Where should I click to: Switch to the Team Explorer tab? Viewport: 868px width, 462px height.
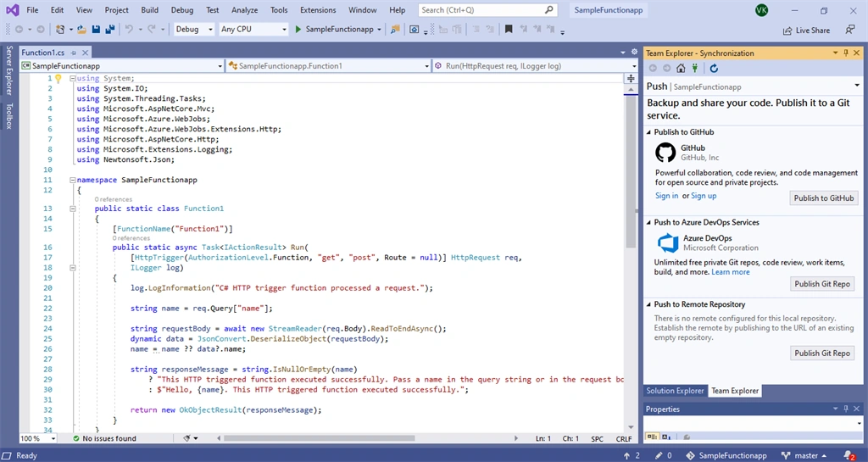(735, 391)
